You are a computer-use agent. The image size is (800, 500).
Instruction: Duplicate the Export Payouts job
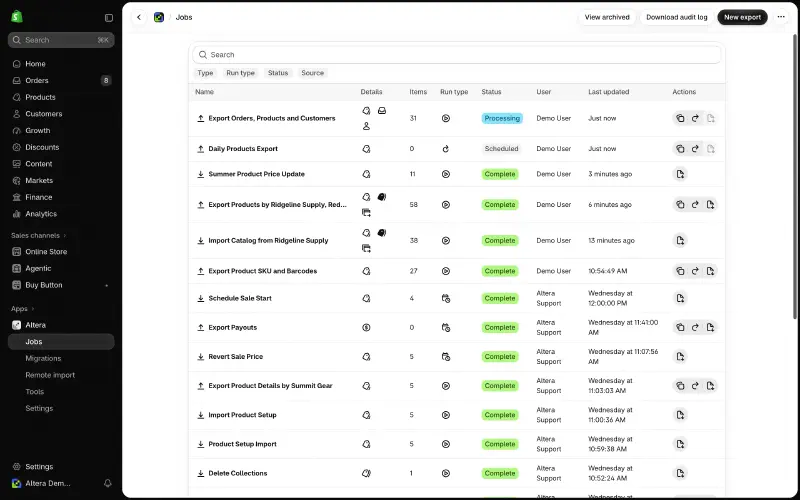tap(680, 328)
